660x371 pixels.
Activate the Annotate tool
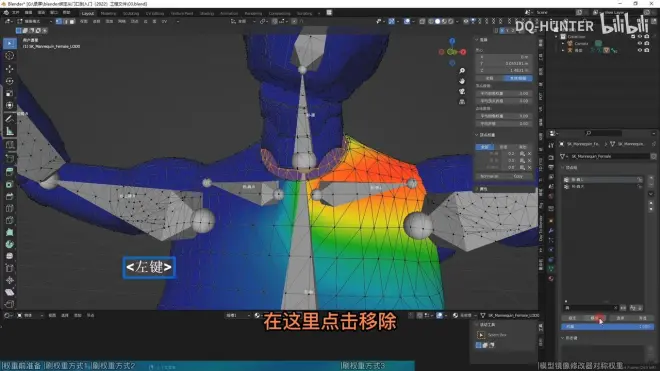pos(10,119)
